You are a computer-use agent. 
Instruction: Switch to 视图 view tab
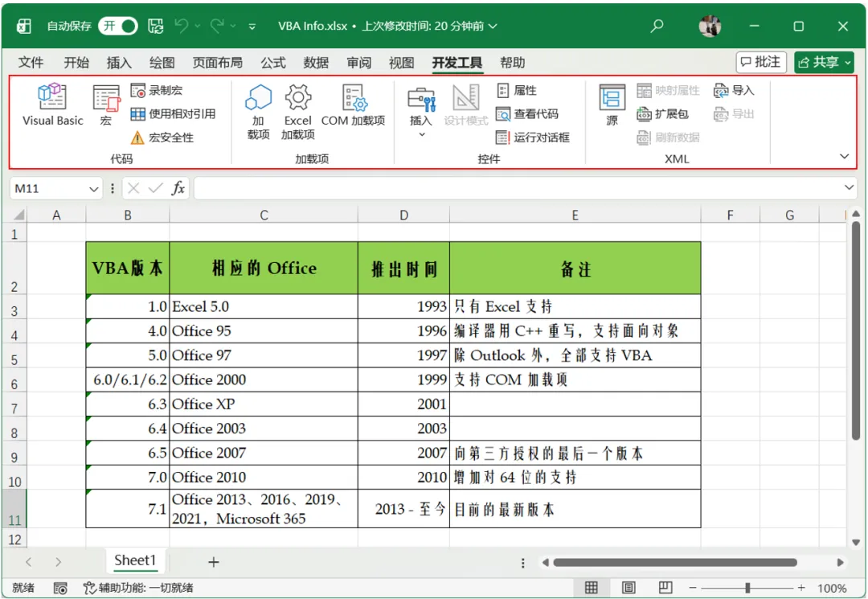click(401, 63)
